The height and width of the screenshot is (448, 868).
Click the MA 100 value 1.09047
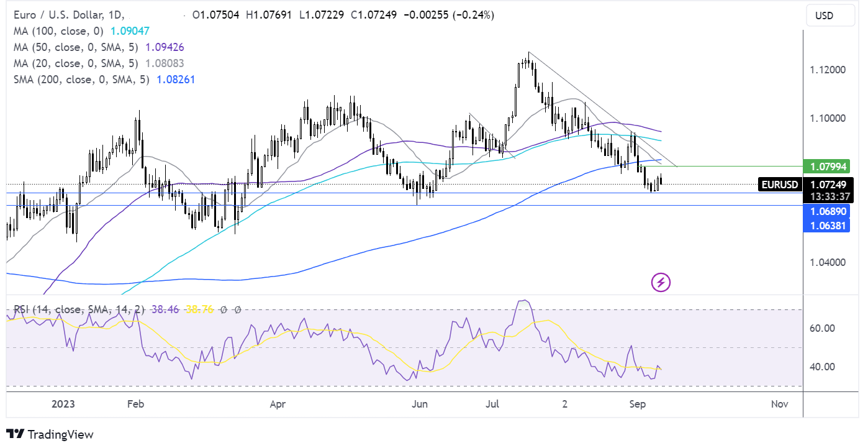tap(131, 30)
